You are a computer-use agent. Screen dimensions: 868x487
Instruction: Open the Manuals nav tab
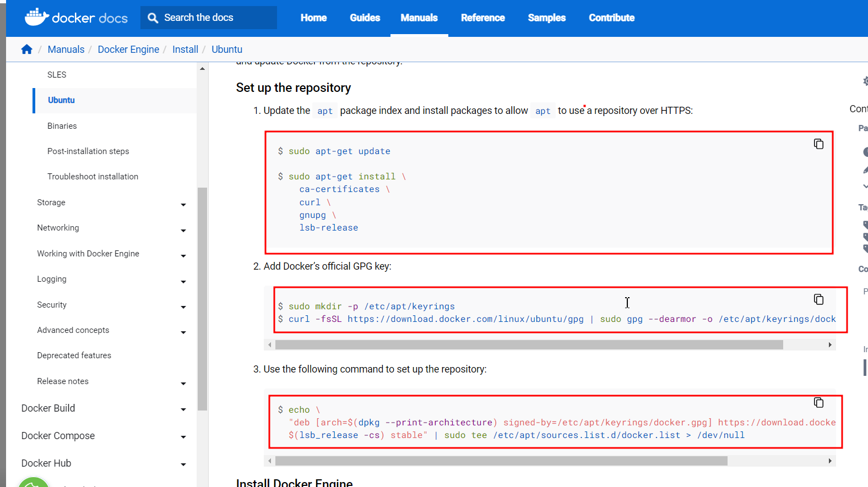(419, 18)
